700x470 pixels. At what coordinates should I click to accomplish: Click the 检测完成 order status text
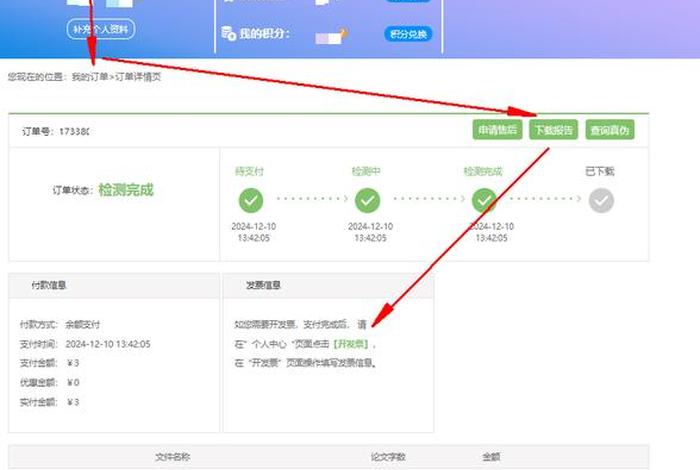125,190
